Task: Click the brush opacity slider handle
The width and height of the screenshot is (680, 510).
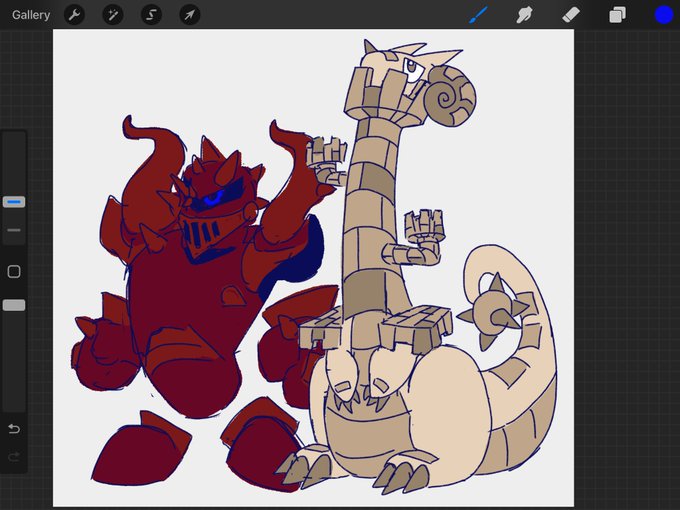Action: pyautogui.click(x=14, y=305)
